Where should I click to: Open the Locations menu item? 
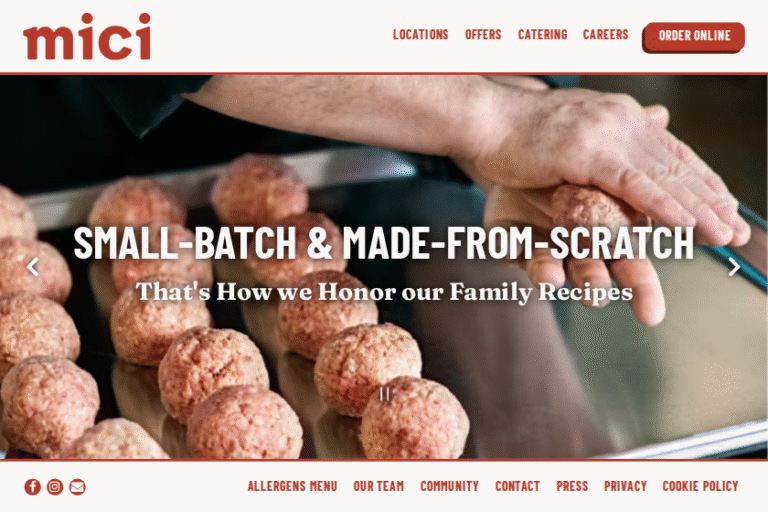tap(421, 35)
